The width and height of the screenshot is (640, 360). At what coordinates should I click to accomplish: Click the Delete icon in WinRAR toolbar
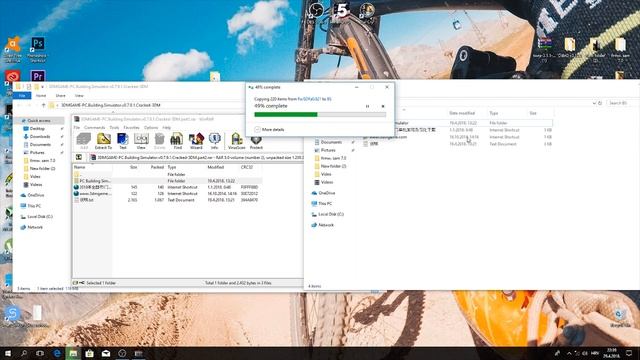point(160,141)
